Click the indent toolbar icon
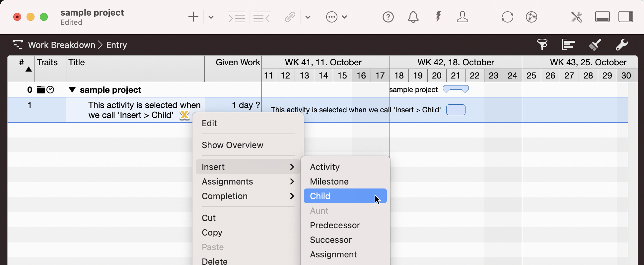The height and width of the screenshot is (265, 644). point(236,17)
